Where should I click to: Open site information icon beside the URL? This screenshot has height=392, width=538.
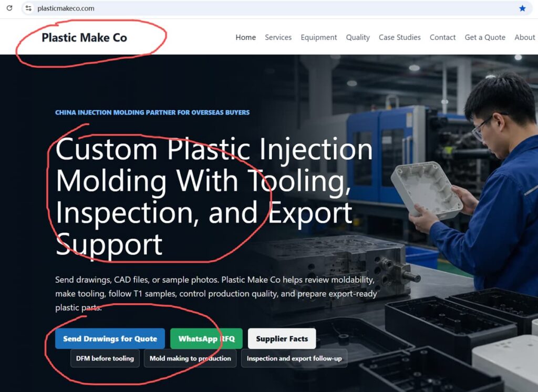(28, 8)
